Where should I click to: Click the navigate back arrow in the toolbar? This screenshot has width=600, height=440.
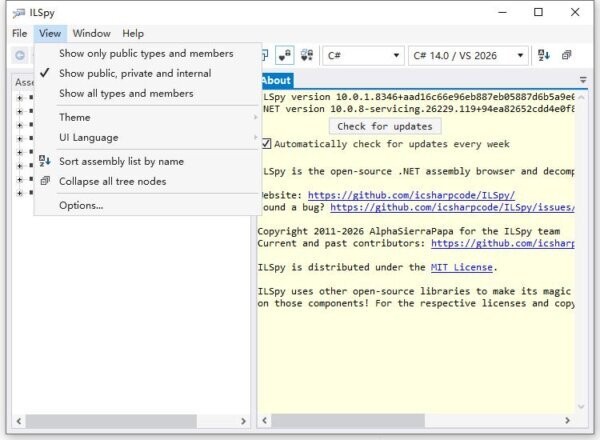tap(20, 56)
